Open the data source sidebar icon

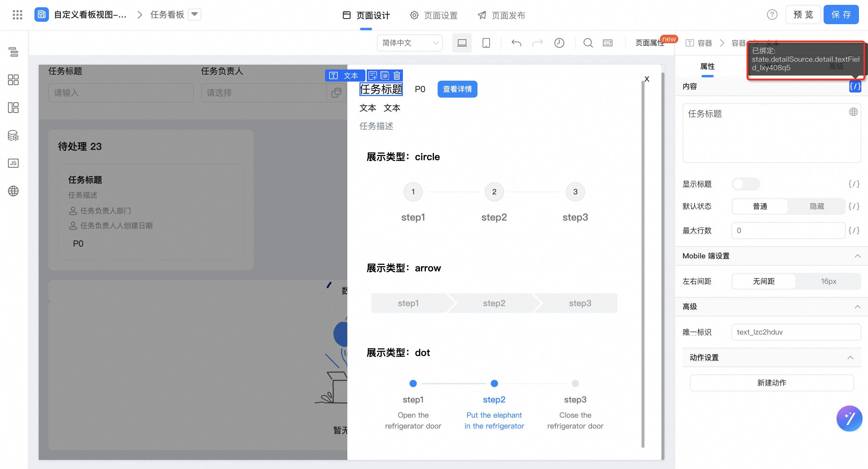(13, 136)
